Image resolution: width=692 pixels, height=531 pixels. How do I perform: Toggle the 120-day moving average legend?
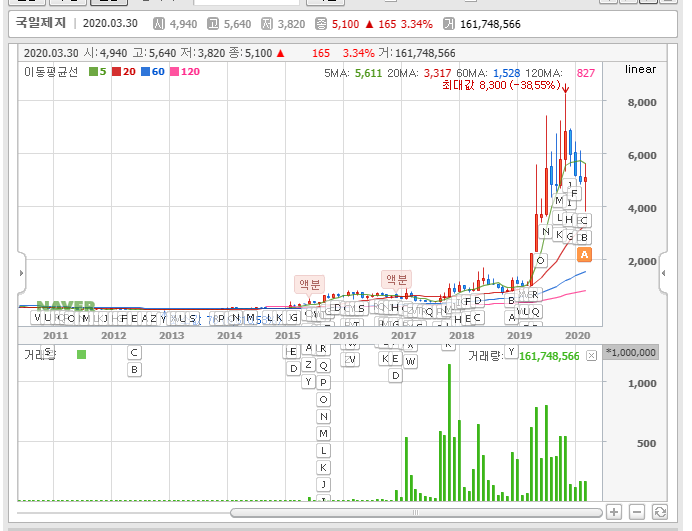[185, 72]
